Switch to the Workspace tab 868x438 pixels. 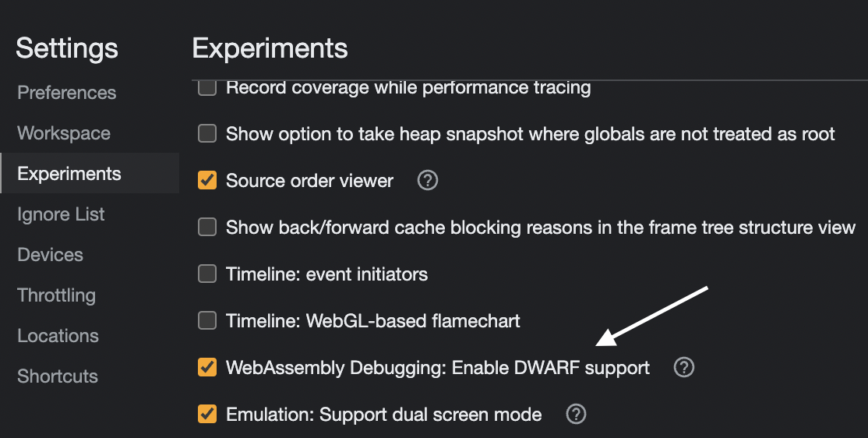click(x=64, y=133)
